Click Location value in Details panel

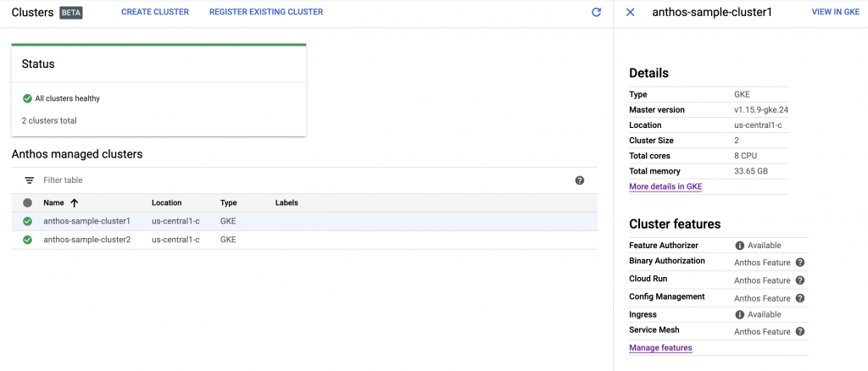[758, 125]
